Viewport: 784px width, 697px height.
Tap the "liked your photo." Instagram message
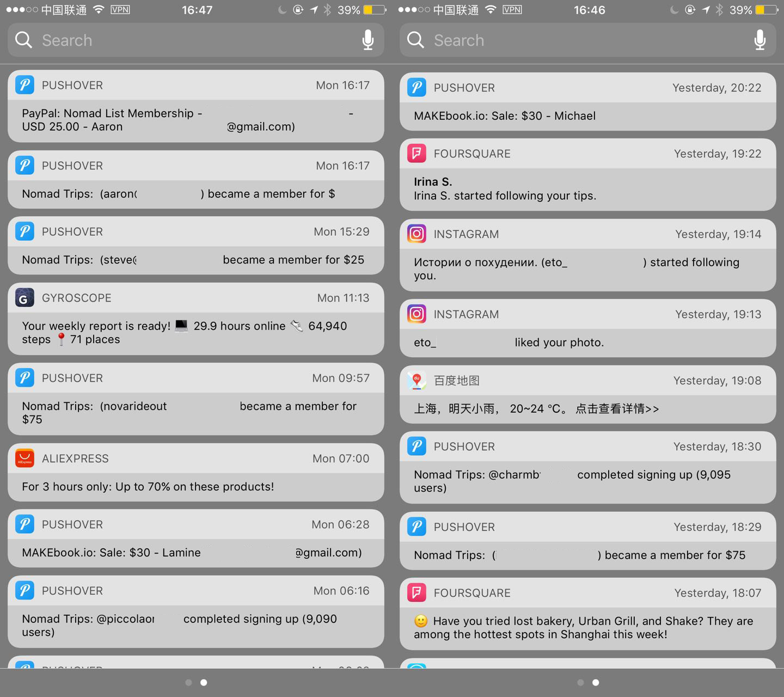point(509,343)
